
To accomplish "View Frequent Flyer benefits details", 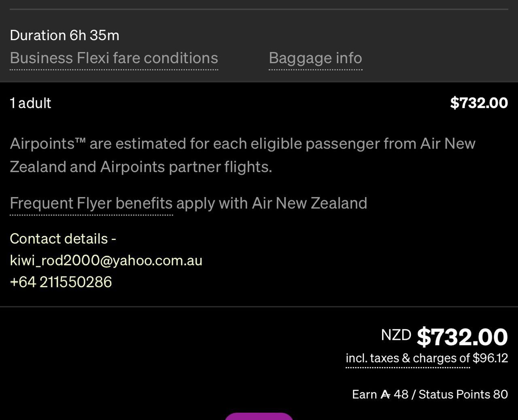I will coord(91,203).
